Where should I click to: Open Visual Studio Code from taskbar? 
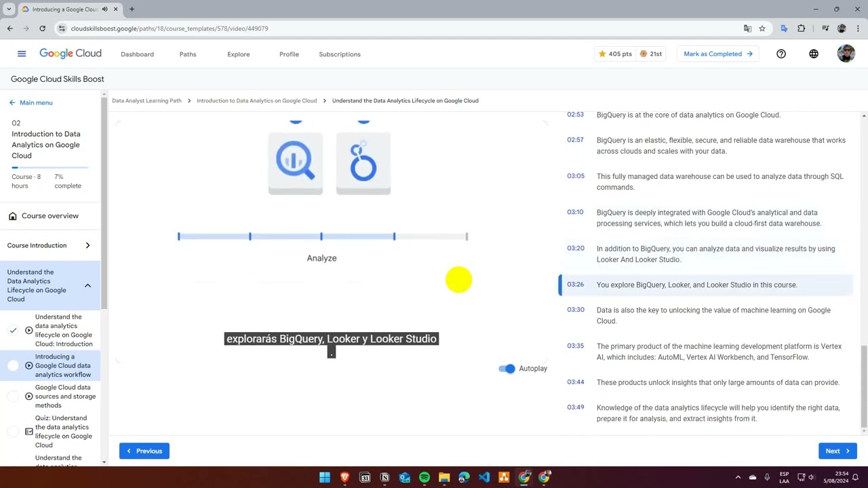pos(484,477)
